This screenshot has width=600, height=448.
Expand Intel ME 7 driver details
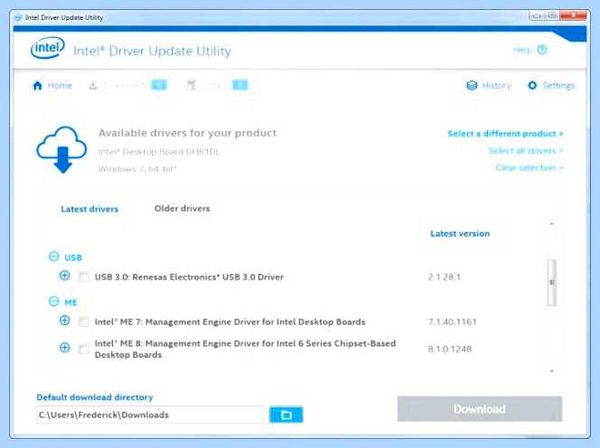[65, 320]
